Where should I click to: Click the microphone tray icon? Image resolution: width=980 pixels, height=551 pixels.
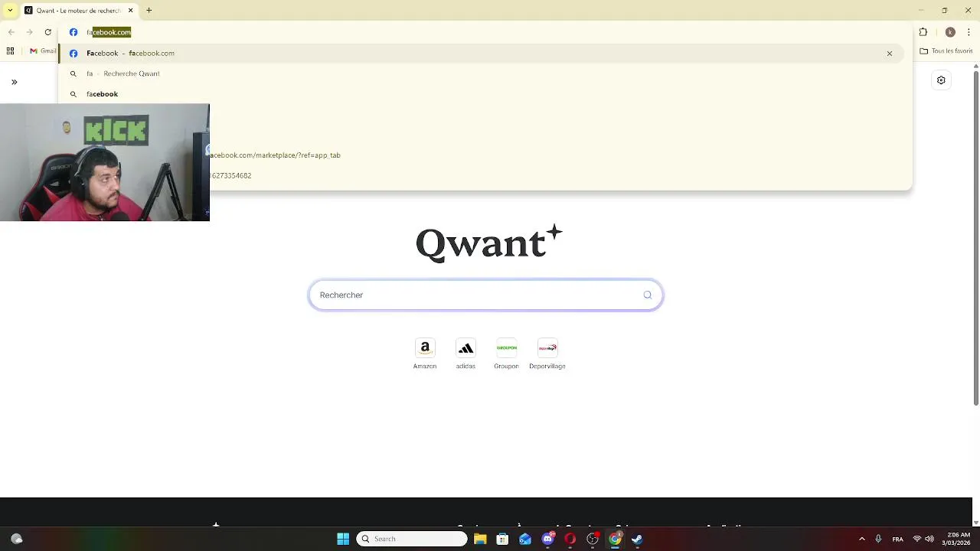tap(878, 539)
